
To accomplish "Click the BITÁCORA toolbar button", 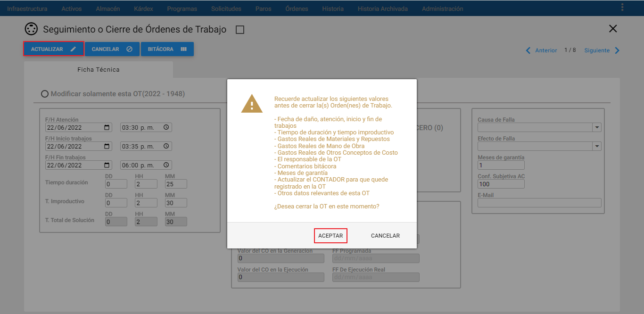I will (x=167, y=49).
